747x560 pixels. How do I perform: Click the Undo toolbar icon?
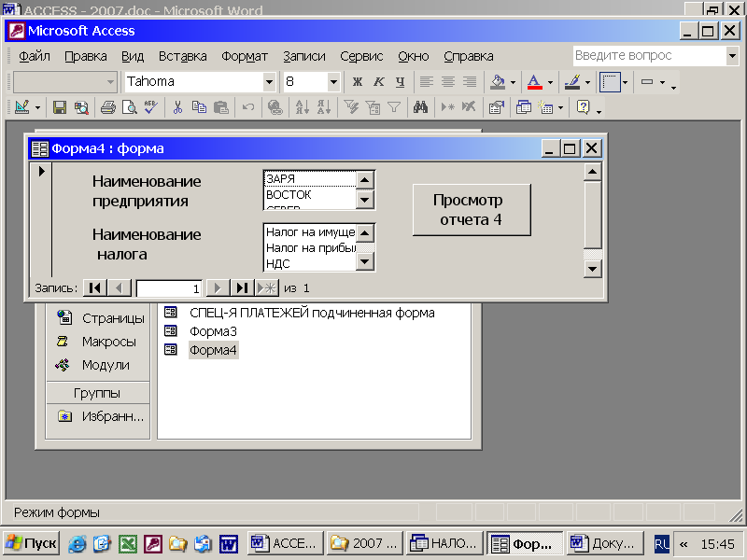click(248, 107)
